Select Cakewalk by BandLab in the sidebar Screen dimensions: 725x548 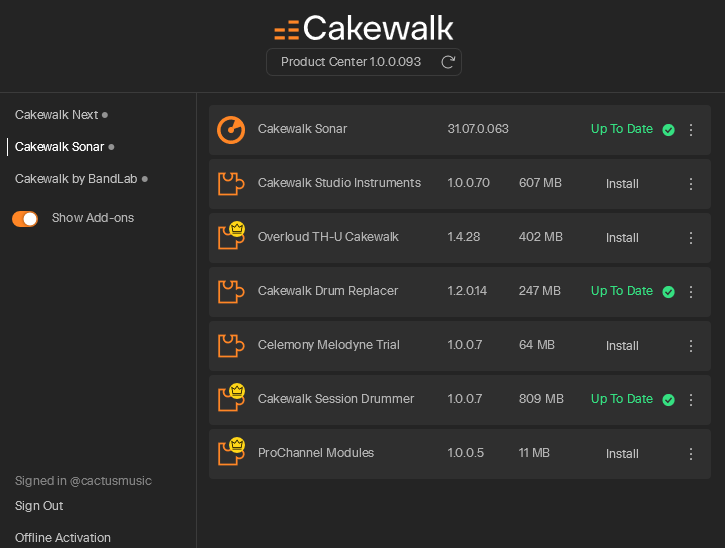(x=76, y=179)
